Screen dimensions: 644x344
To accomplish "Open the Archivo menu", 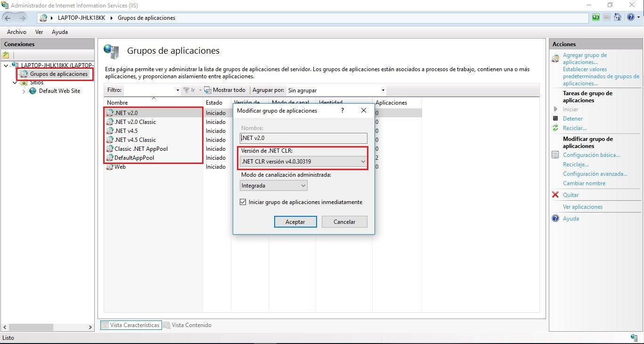I will tap(16, 32).
